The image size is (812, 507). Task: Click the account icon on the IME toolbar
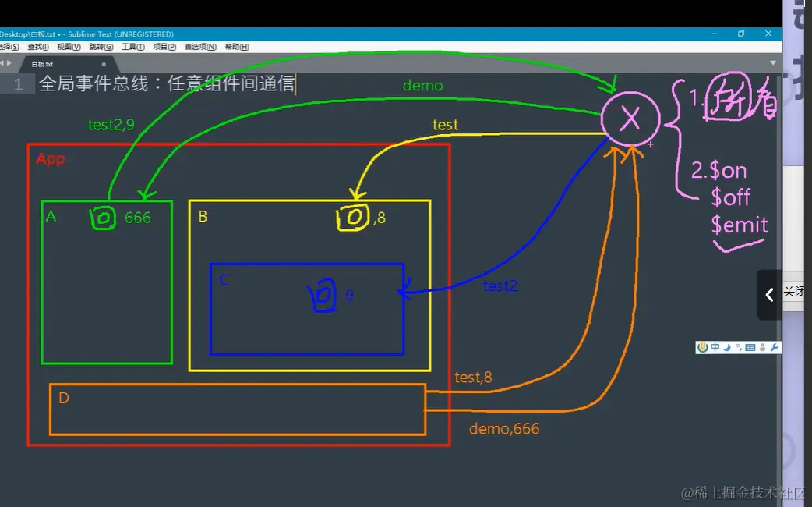(762, 346)
